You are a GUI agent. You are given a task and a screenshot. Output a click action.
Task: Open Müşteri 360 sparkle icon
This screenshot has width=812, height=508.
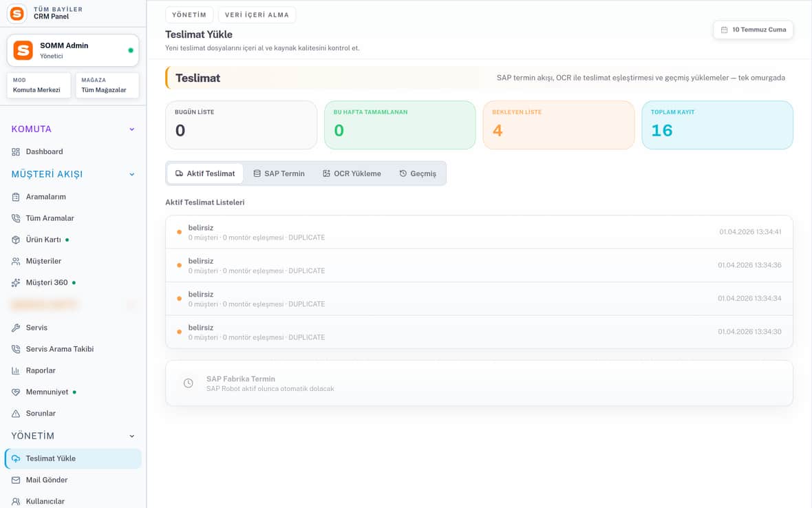click(x=16, y=283)
